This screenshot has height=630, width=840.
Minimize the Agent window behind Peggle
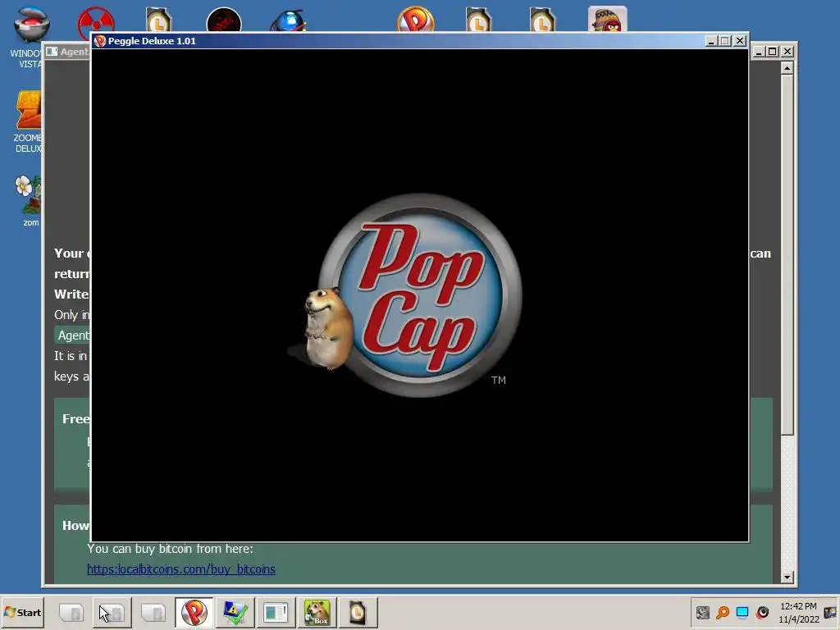pos(759,52)
